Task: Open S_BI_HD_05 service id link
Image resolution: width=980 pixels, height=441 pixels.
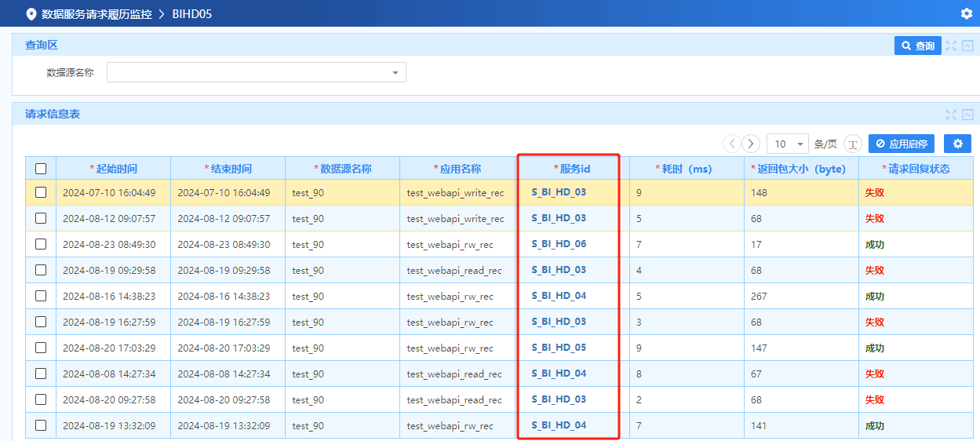Action: coord(559,348)
